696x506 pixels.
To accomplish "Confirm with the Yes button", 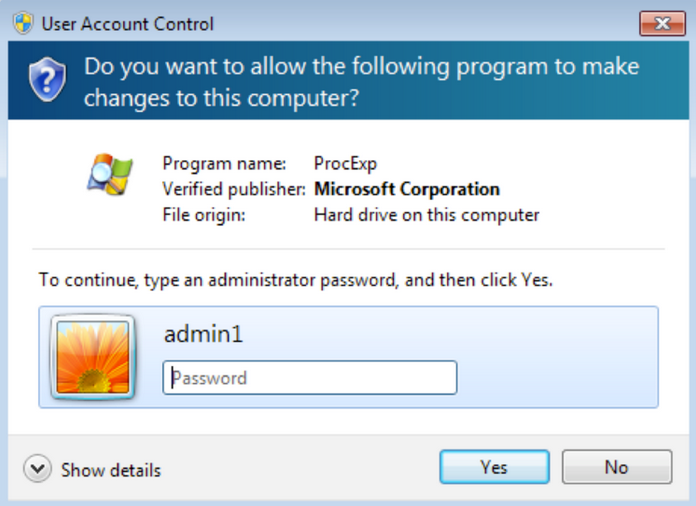I will pyautogui.click(x=494, y=467).
